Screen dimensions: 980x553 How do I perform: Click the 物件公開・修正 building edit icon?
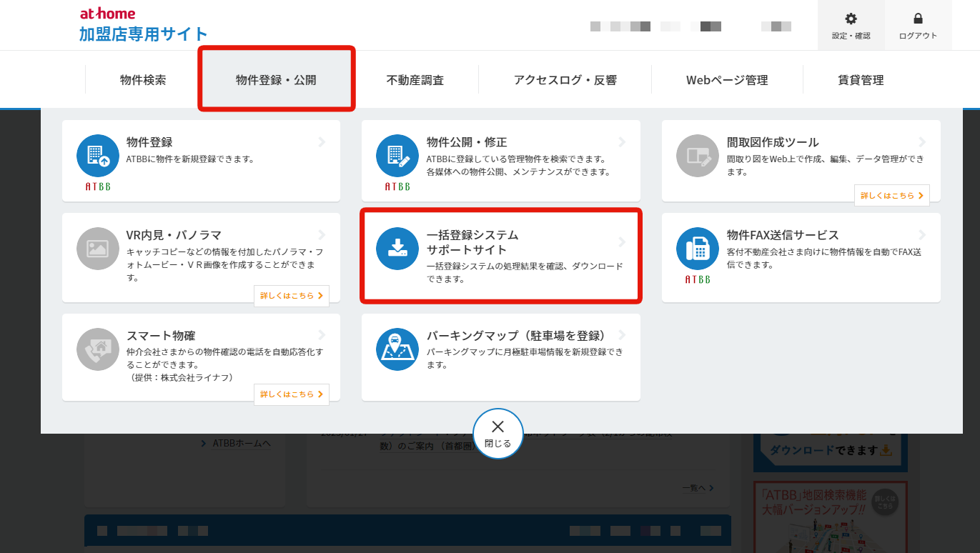(397, 156)
